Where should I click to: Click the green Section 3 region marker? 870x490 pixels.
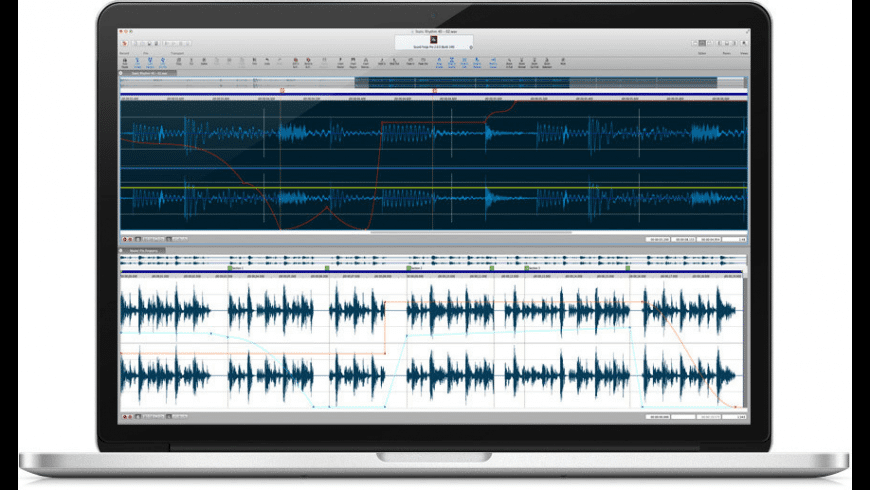tap(527, 268)
